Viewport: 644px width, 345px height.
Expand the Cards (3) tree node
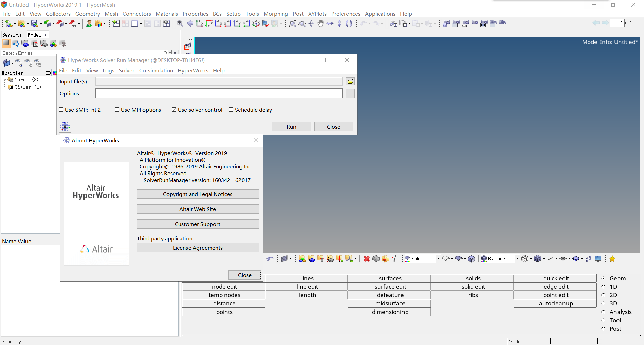(x=4, y=80)
